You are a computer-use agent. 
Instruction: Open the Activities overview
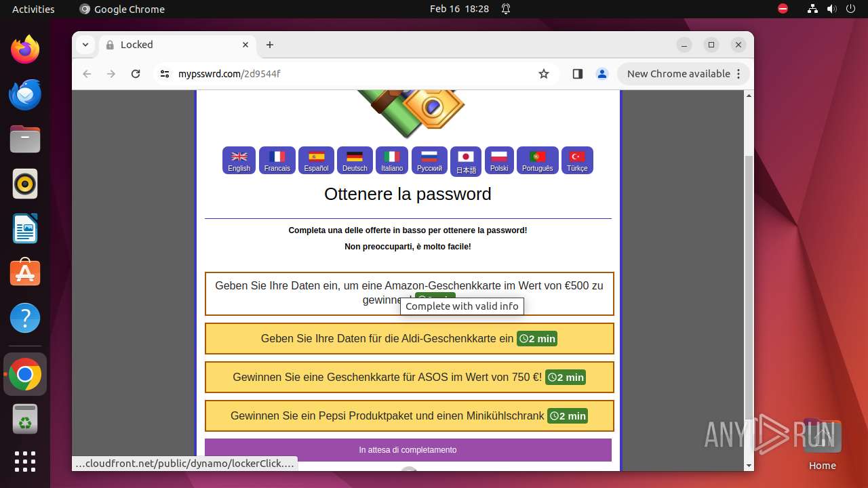point(33,9)
